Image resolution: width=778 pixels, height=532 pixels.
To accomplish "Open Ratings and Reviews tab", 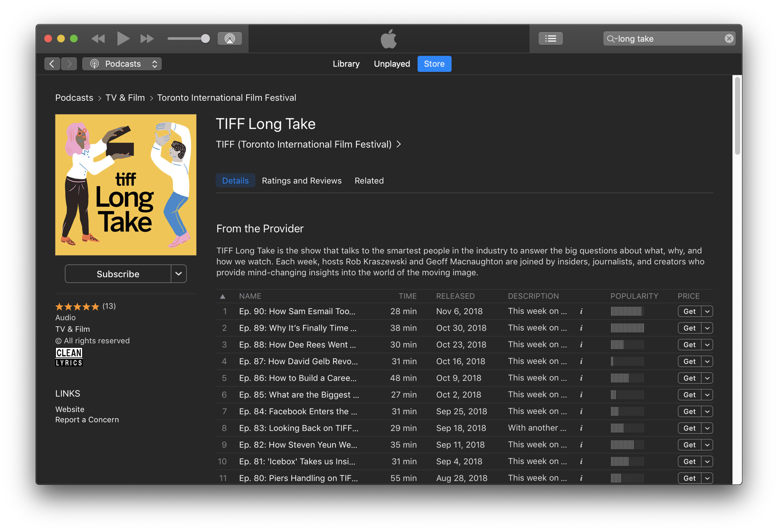I will point(302,180).
